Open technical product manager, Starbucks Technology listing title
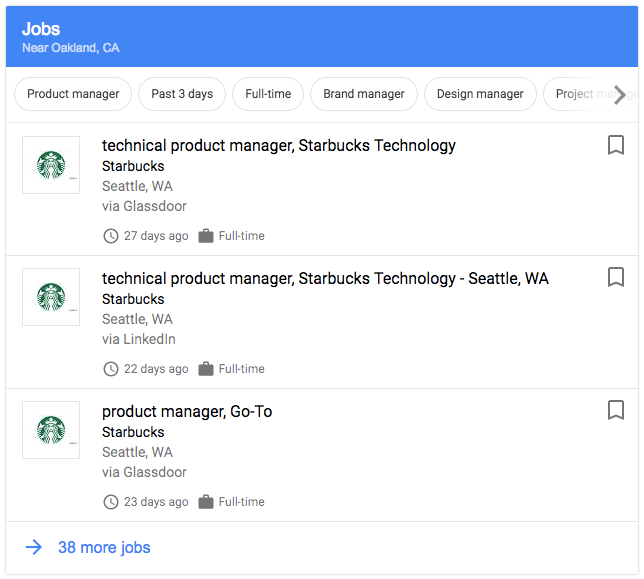The image size is (644, 579). coord(279,146)
